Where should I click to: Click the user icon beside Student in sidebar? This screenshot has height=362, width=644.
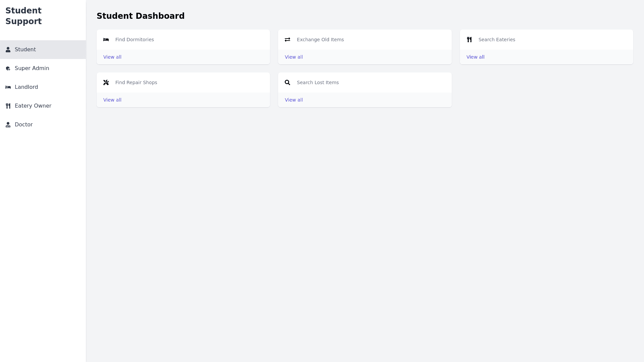[x=8, y=50]
